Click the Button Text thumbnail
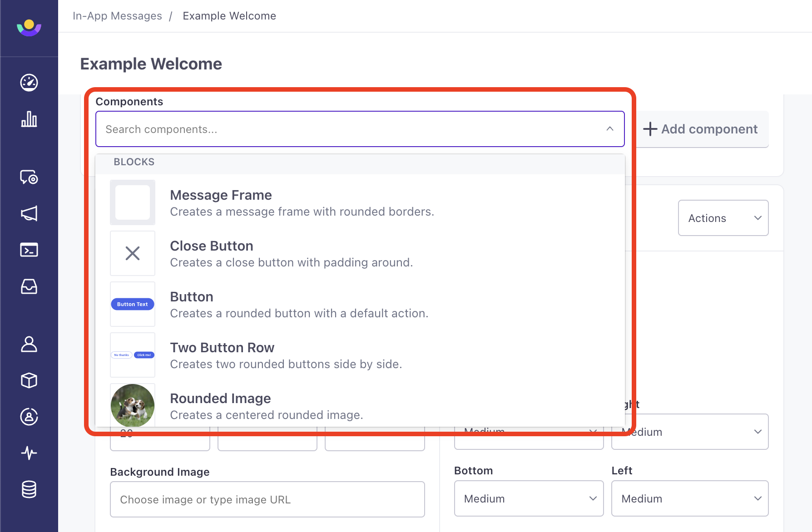 click(133, 304)
